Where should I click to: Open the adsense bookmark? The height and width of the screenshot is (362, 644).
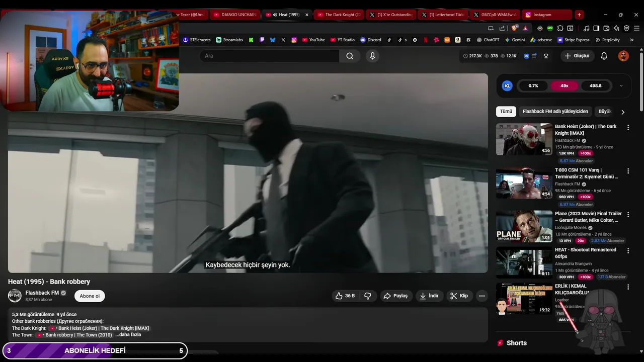(x=541, y=40)
